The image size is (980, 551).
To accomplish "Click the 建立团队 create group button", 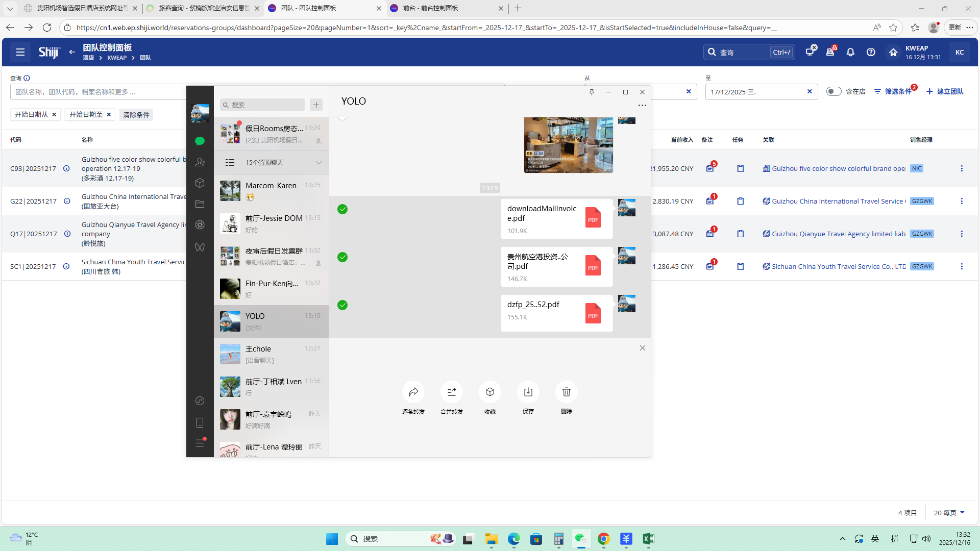I will click(x=945, y=91).
